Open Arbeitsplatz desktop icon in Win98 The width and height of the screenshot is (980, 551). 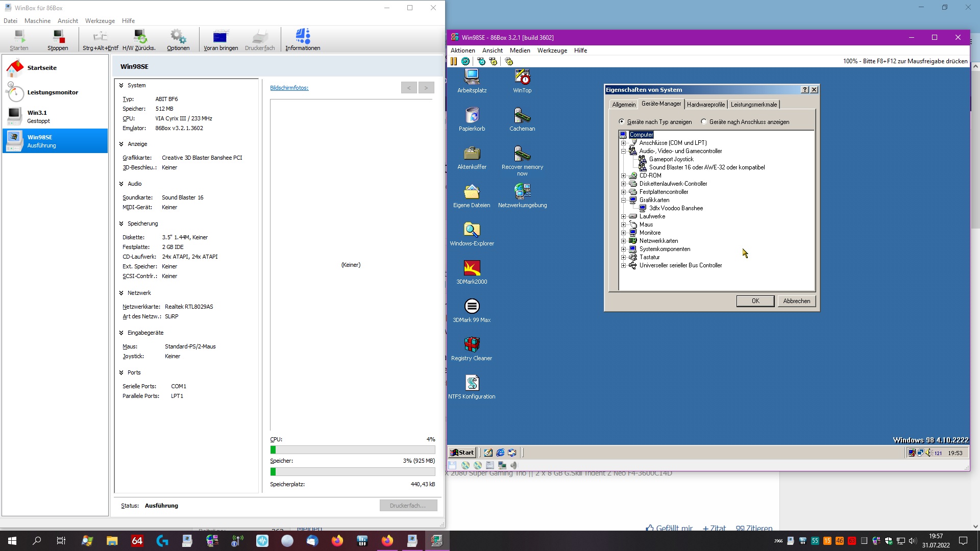(472, 81)
